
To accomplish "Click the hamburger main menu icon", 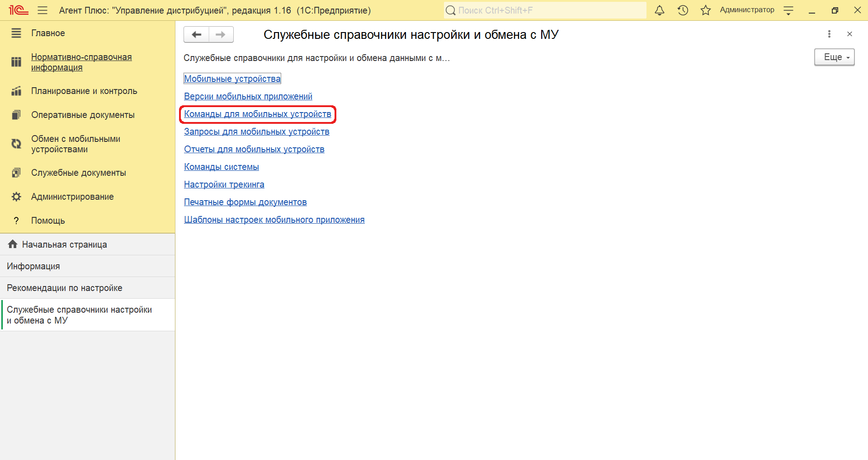I will coord(42,10).
